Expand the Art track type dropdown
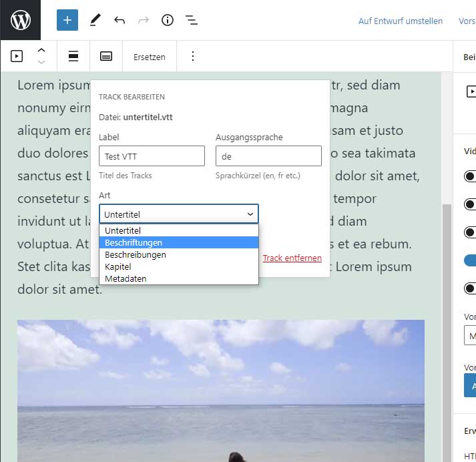The image size is (476, 462). pos(178,214)
